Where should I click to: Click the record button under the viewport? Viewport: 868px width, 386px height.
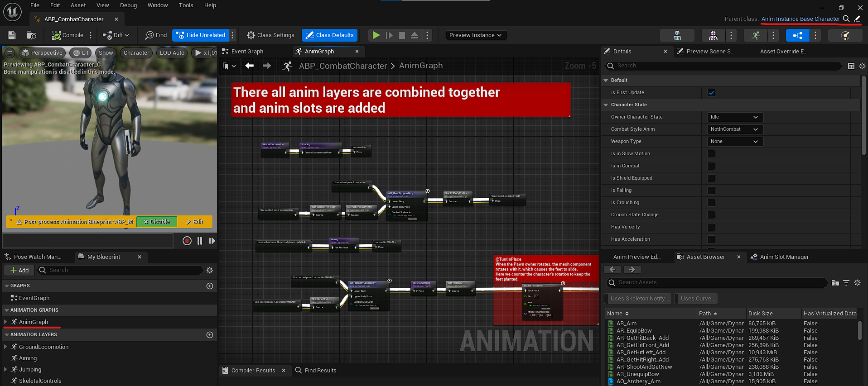click(187, 241)
